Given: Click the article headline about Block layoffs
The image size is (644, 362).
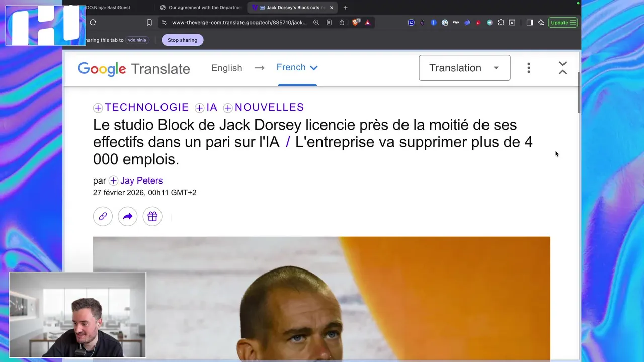Looking at the screenshot, I should point(312,142).
